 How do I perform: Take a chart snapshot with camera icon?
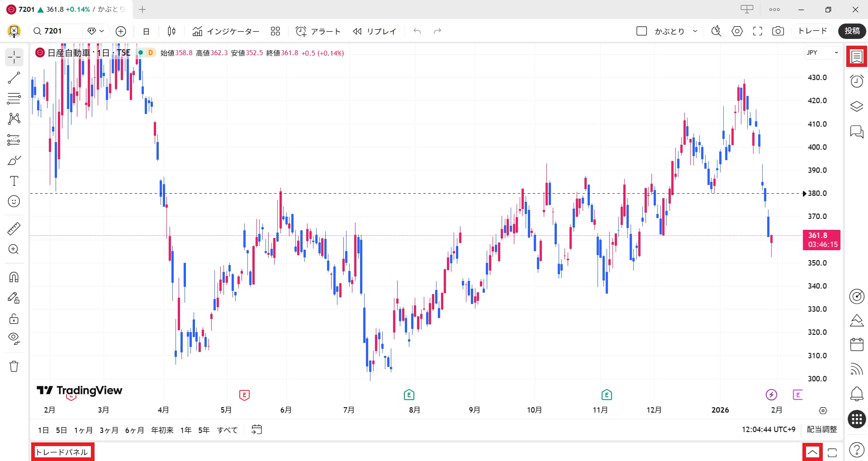tap(778, 31)
